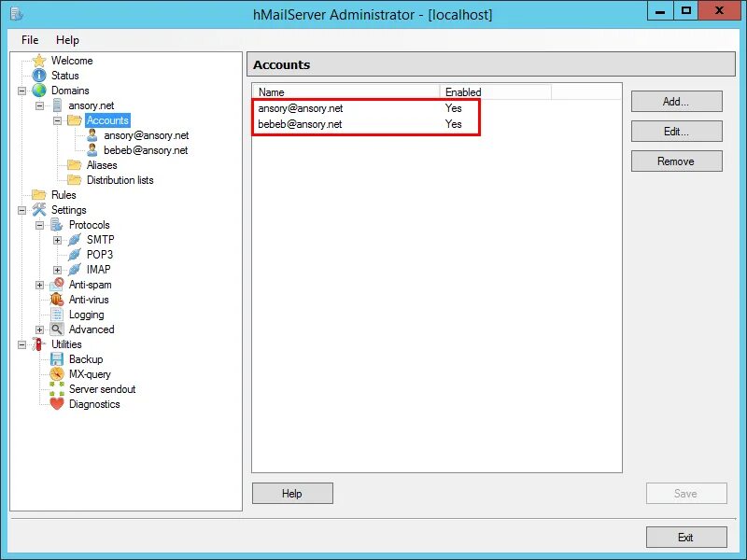Image resolution: width=747 pixels, height=560 pixels.
Task: Click the Add... button
Action: (x=676, y=102)
